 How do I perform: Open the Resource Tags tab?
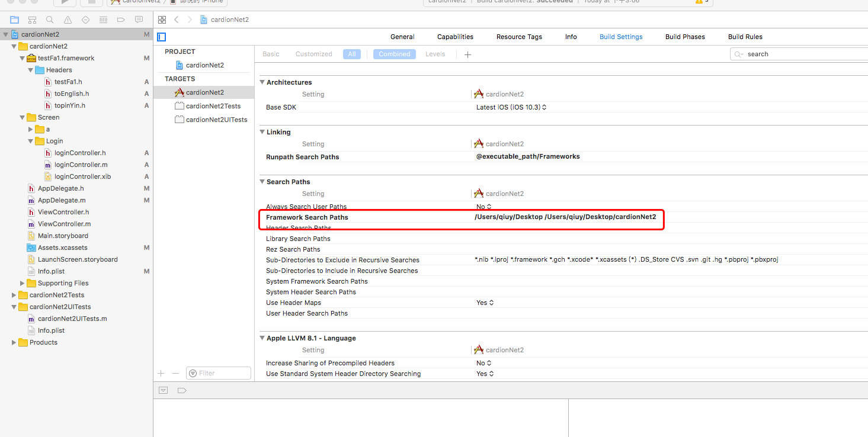(x=519, y=37)
